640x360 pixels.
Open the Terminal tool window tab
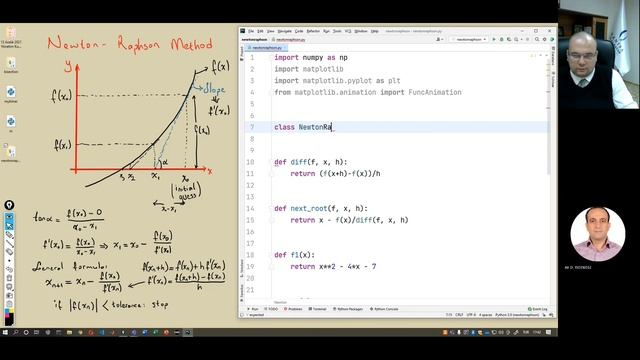318,309
